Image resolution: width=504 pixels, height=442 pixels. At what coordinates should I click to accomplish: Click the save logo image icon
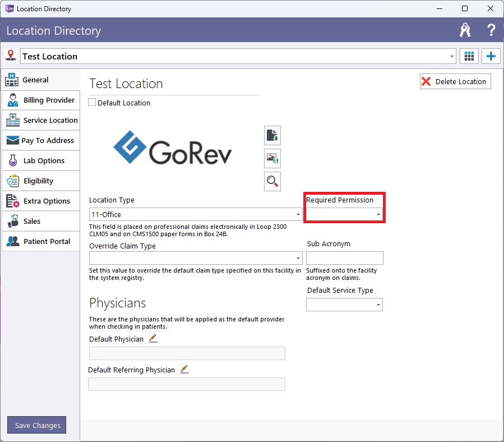click(272, 158)
